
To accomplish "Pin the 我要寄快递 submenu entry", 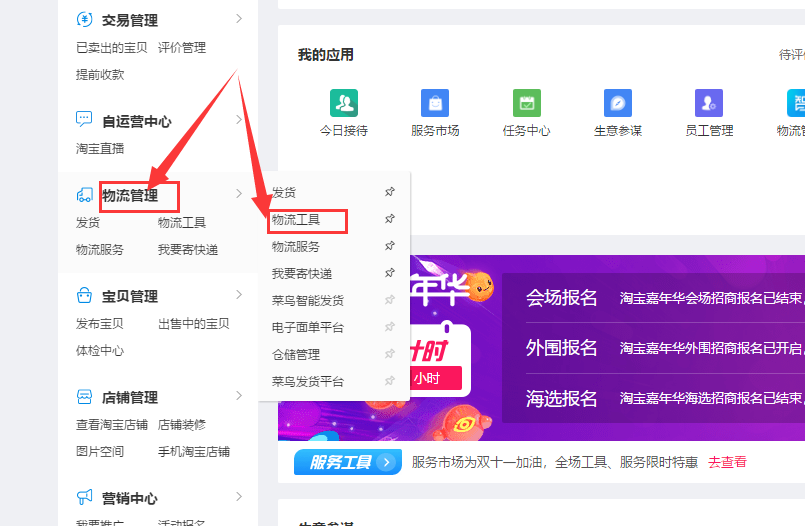I will (390, 273).
